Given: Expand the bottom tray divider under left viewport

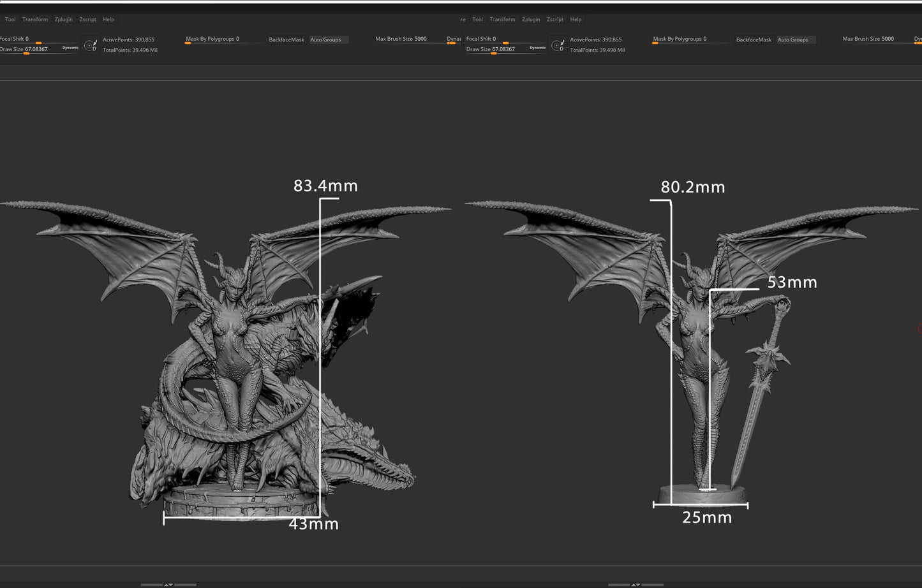Looking at the screenshot, I should click(x=168, y=584).
